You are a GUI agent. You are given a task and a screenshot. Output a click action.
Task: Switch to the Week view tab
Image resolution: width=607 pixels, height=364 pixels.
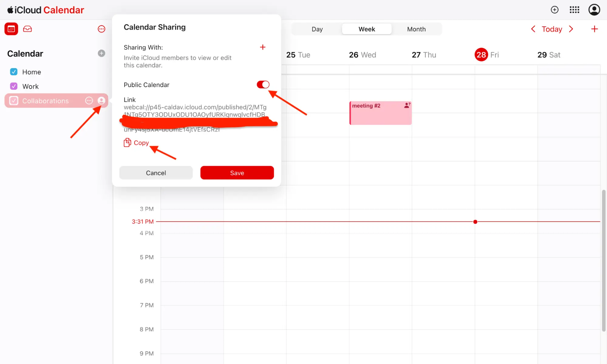367,29
